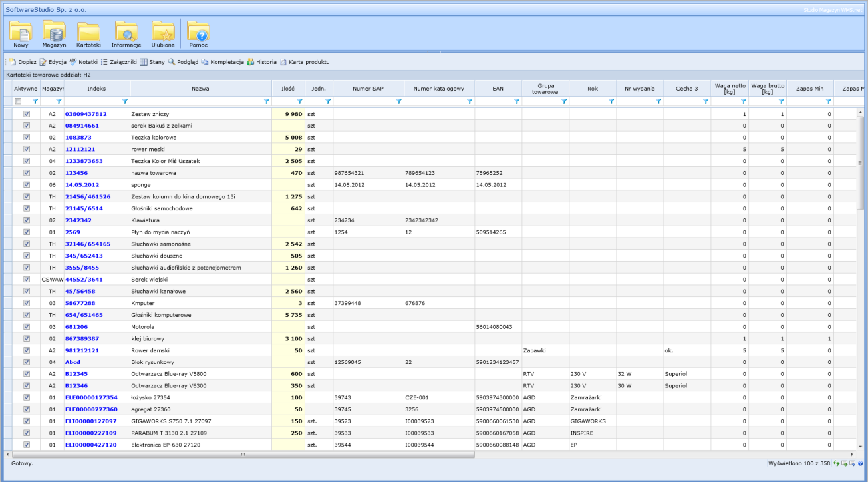Sort by the Cecha 3 column header
Screen dimensions: 868x482
(x=687, y=88)
